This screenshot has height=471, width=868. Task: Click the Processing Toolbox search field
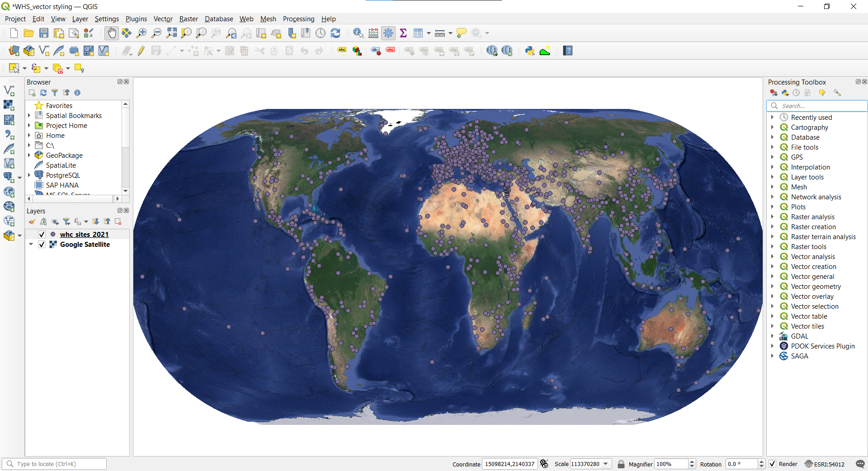tap(817, 106)
